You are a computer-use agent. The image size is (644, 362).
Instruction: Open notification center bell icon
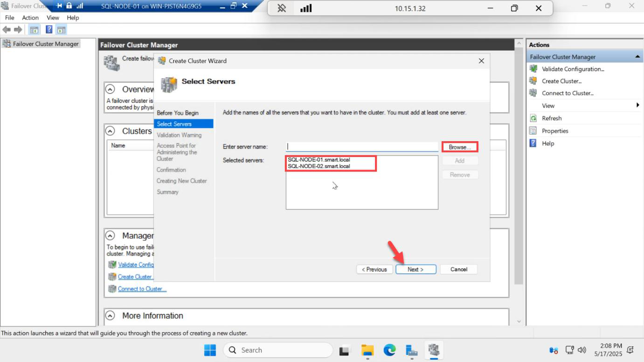point(630,350)
